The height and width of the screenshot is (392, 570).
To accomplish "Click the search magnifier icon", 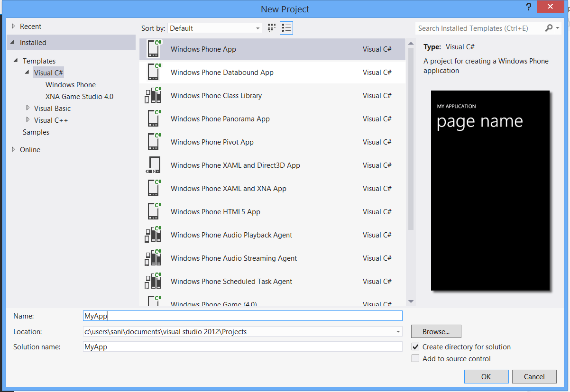I will [x=548, y=28].
